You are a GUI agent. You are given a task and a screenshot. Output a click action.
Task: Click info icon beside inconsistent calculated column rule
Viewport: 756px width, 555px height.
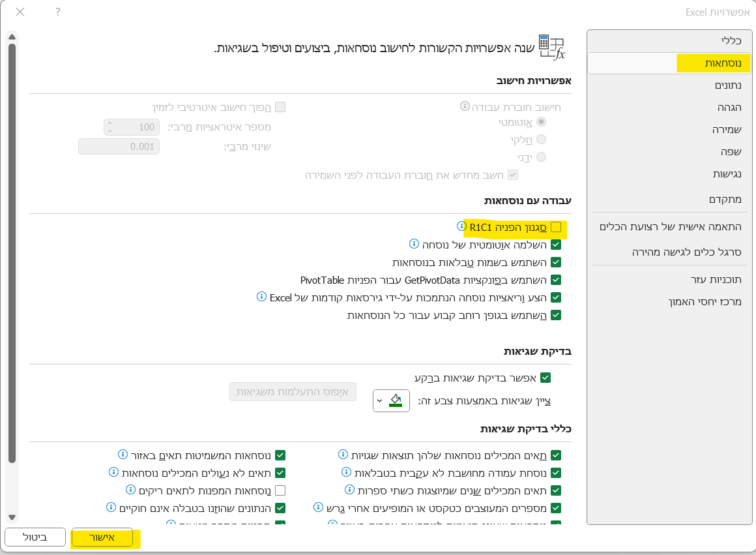coord(346,472)
